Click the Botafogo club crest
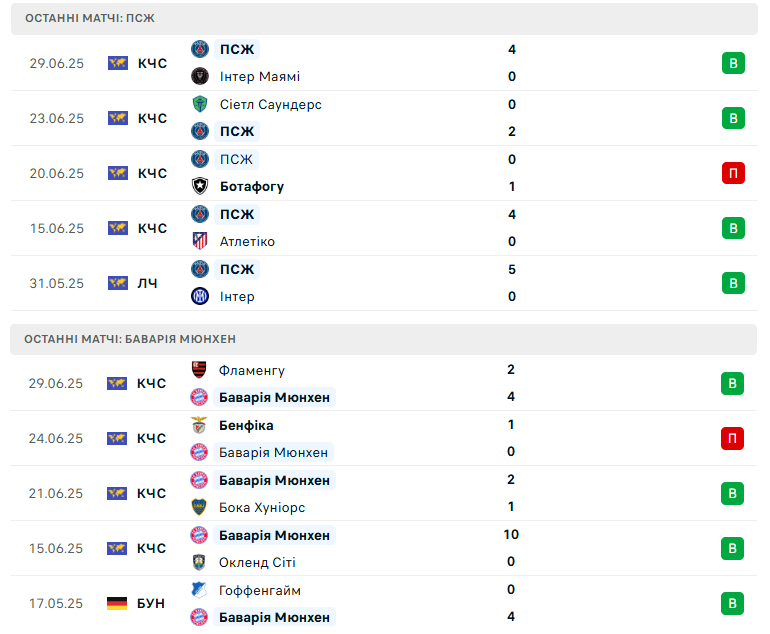770x634 pixels. 200,187
